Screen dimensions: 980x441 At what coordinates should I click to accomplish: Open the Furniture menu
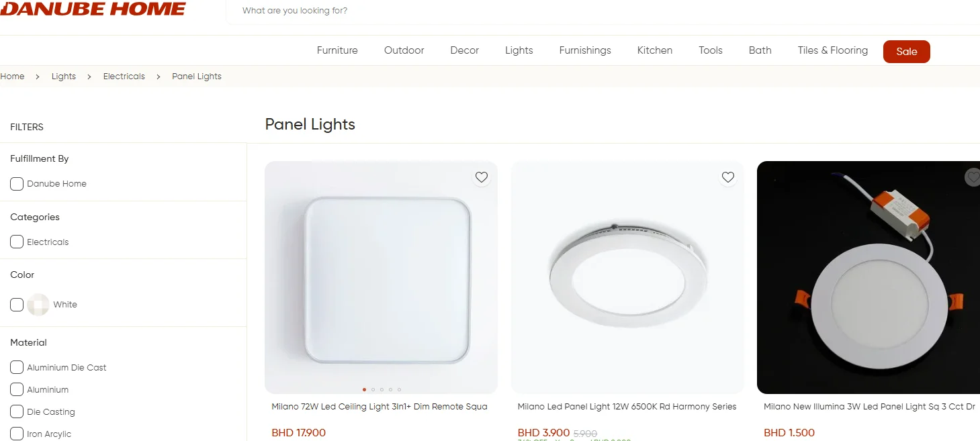[337, 50]
